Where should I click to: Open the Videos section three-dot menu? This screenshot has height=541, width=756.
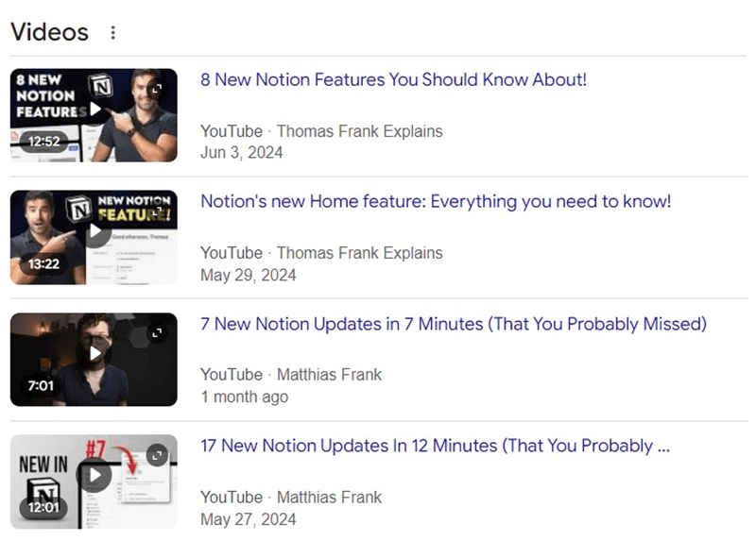pyautogui.click(x=113, y=33)
